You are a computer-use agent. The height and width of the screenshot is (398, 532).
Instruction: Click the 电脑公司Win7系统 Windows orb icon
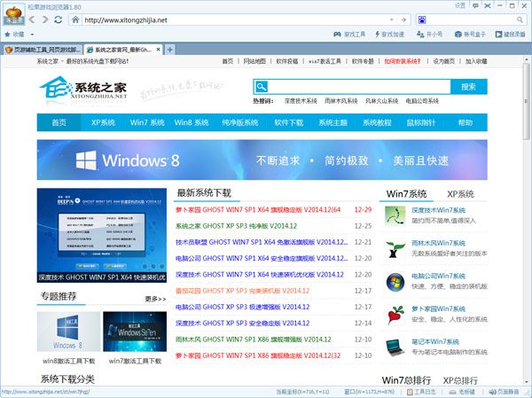(x=395, y=282)
